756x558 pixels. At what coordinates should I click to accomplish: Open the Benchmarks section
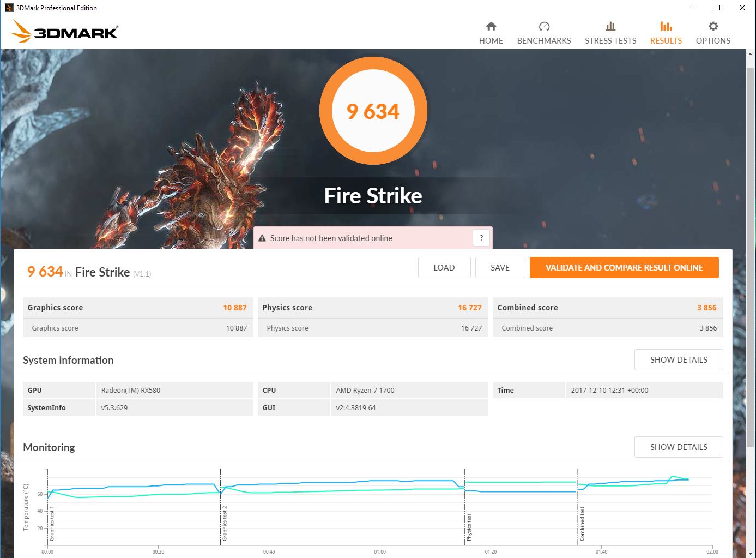[544, 33]
